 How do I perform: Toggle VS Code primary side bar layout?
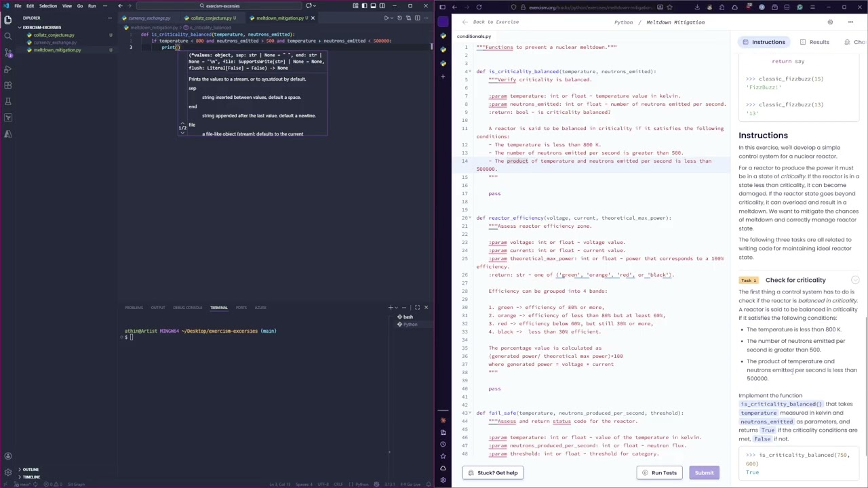click(364, 6)
